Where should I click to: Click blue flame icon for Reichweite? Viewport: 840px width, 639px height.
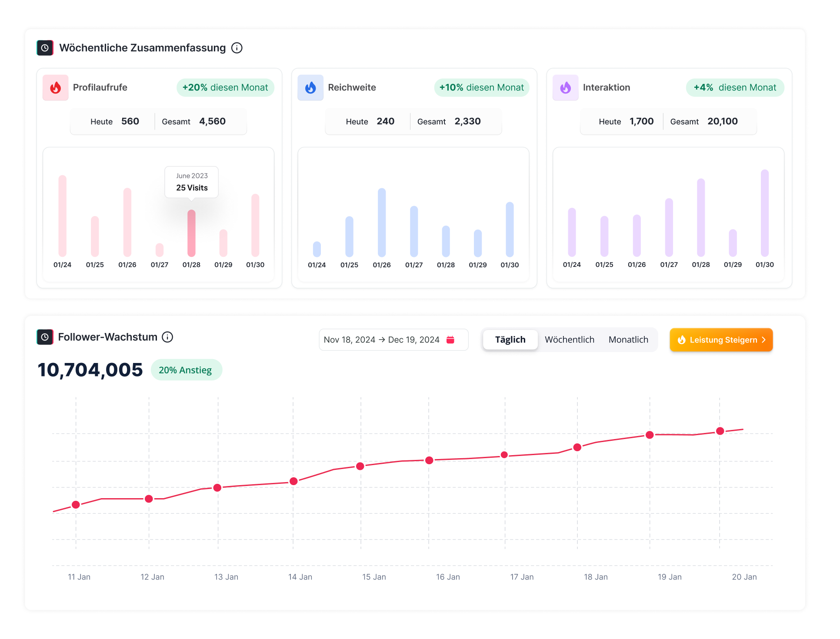point(310,87)
